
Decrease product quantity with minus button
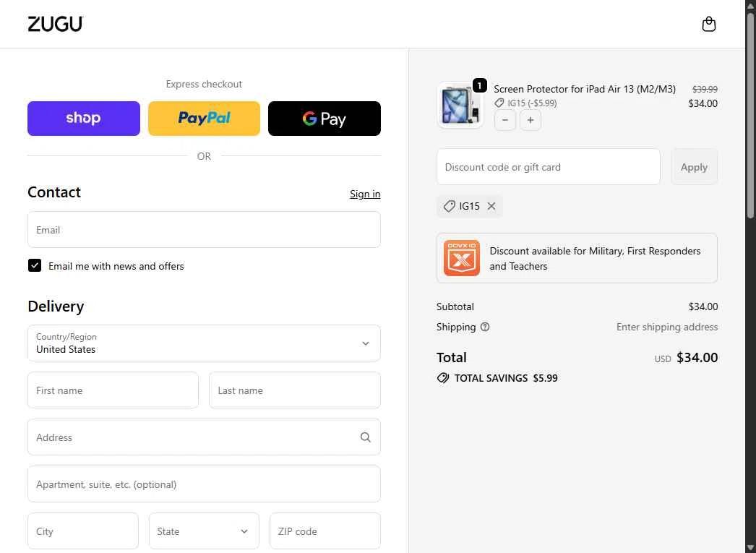point(504,120)
